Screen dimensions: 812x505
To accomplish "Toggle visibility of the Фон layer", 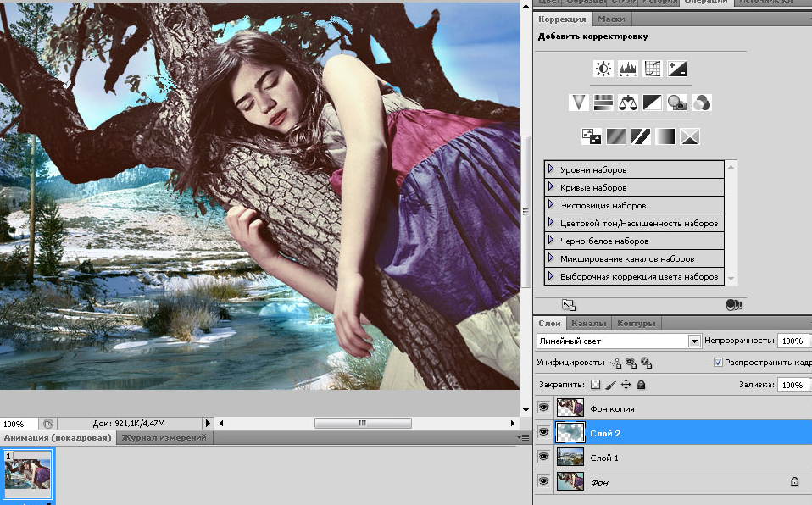I will click(544, 480).
